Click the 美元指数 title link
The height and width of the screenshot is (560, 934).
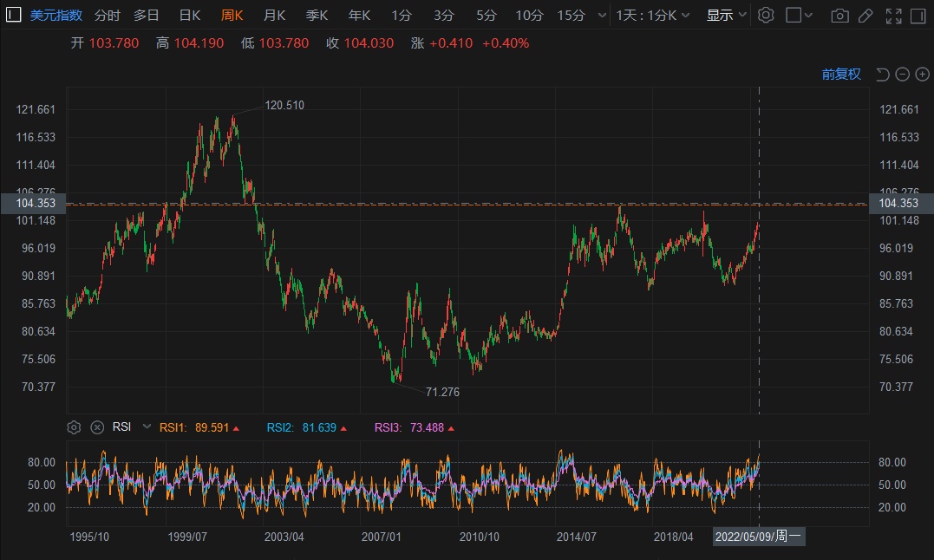pyautogui.click(x=56, y=16)
